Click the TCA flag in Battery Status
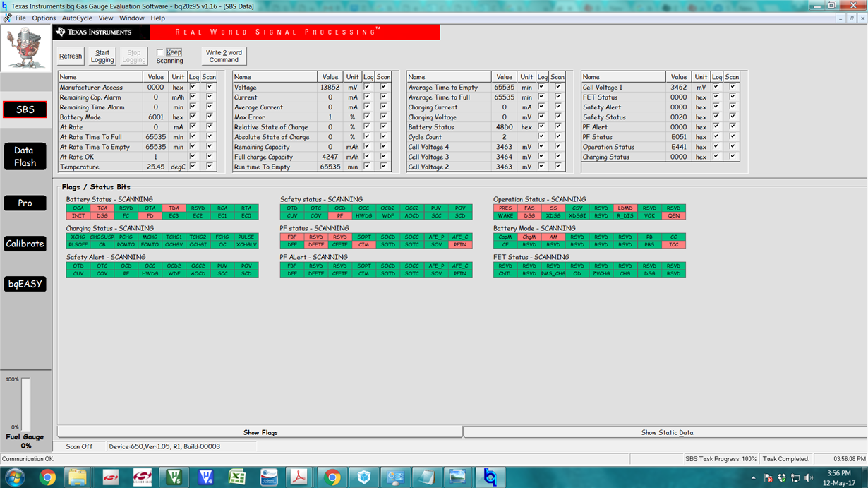Screen dimensions: 868x488 (102, 208)
